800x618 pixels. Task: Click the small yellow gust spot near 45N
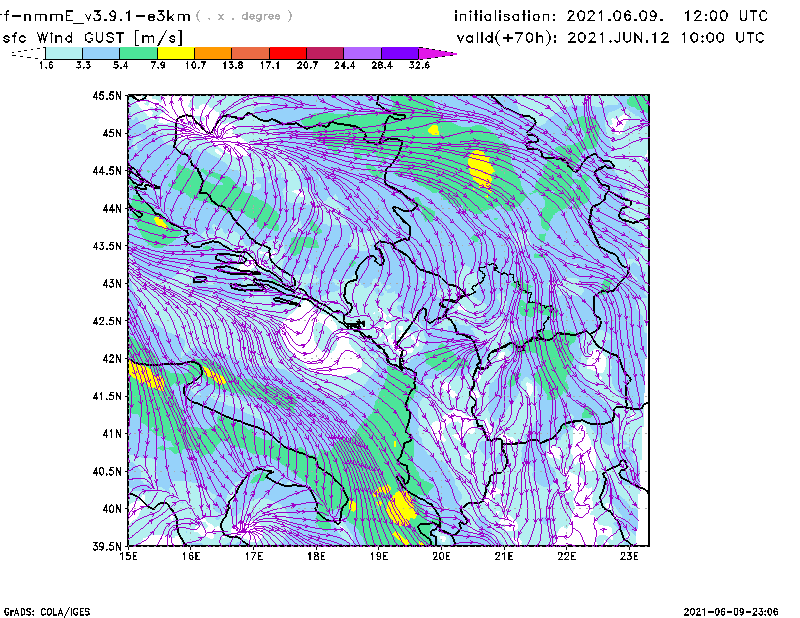[x=434, y=130]
